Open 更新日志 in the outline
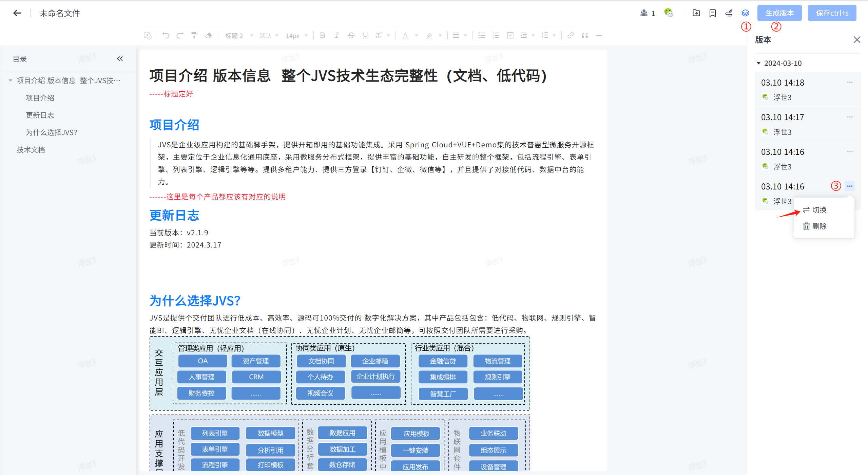This screenshot has height=475, width=868. tap(40, 115)
